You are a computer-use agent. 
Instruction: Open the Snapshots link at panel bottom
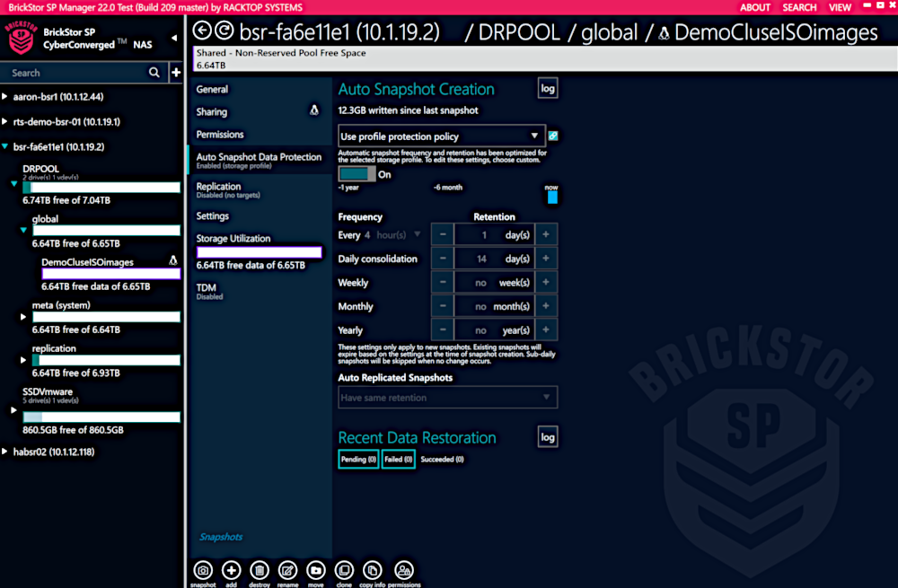point(220,536)
